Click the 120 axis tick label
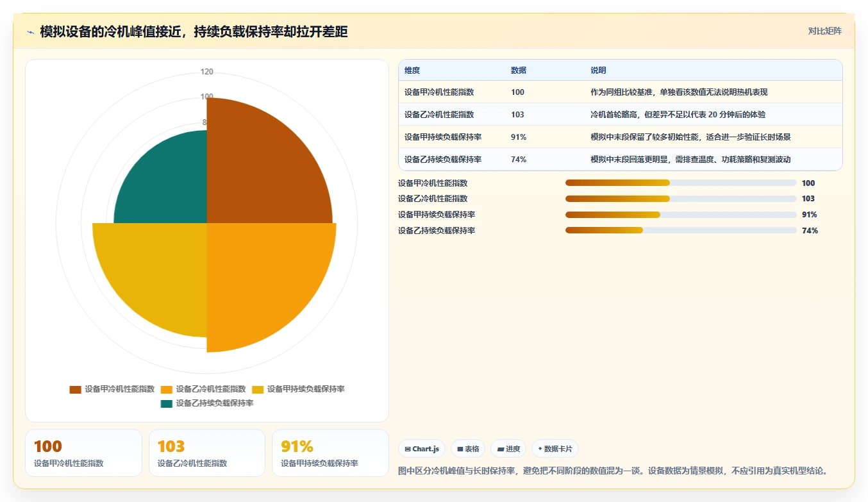This screenshot has height=502, width=868. pos(207,72)
